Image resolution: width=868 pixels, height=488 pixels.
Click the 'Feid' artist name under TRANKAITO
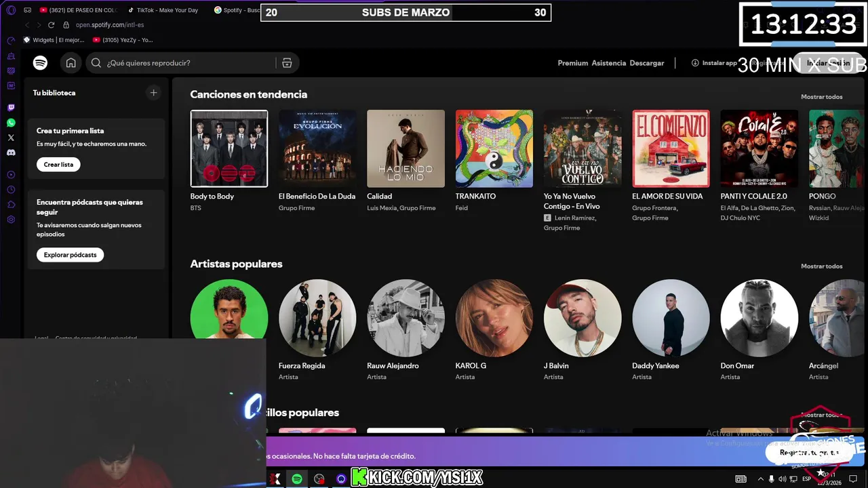[462, 208]
